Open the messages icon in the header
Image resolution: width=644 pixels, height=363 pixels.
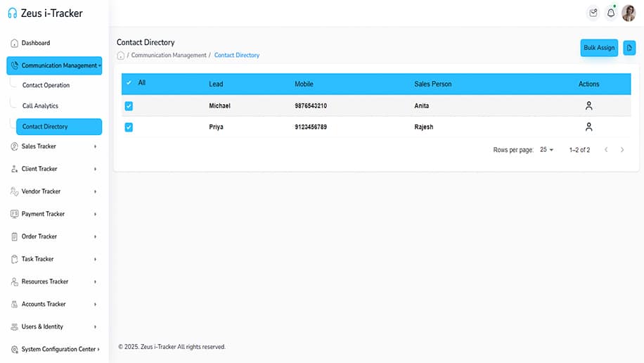coord(593,13)
